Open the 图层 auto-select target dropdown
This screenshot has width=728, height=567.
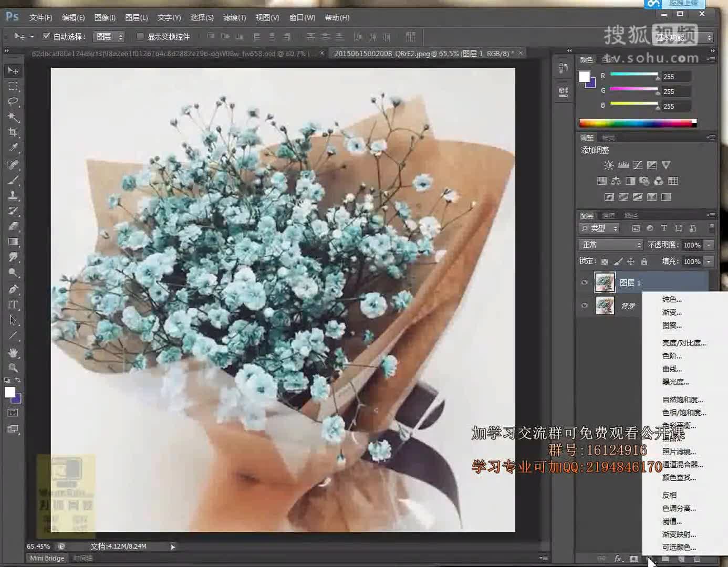pyautogui.click(x=109, y=36)
